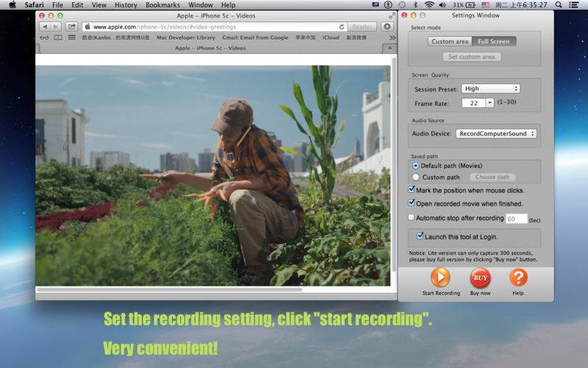Screen dimensions: 588x368
Task: Click the battery status icon
Action: click(x=470, y=5)
